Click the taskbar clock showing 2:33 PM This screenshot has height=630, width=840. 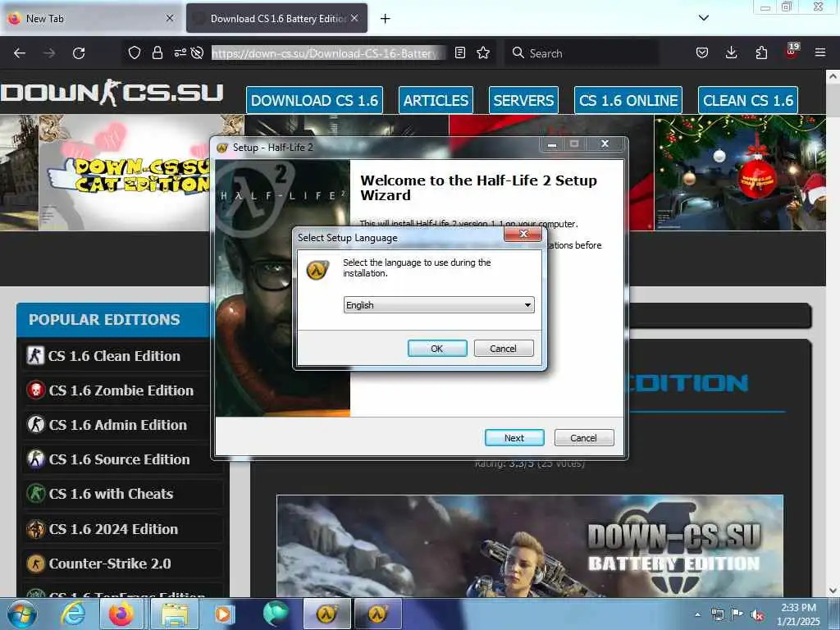pos(798,614)
